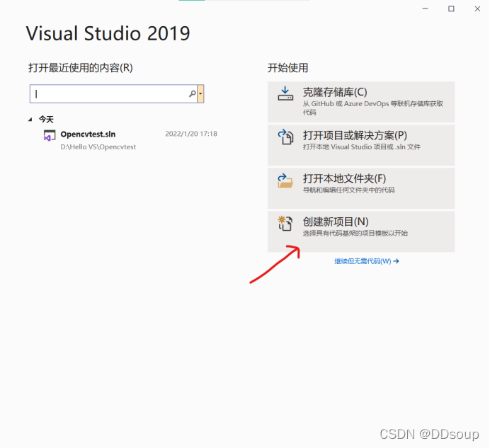Click the 今天 group label
This screenshot has width=490, height=448.
pos(46,120)
